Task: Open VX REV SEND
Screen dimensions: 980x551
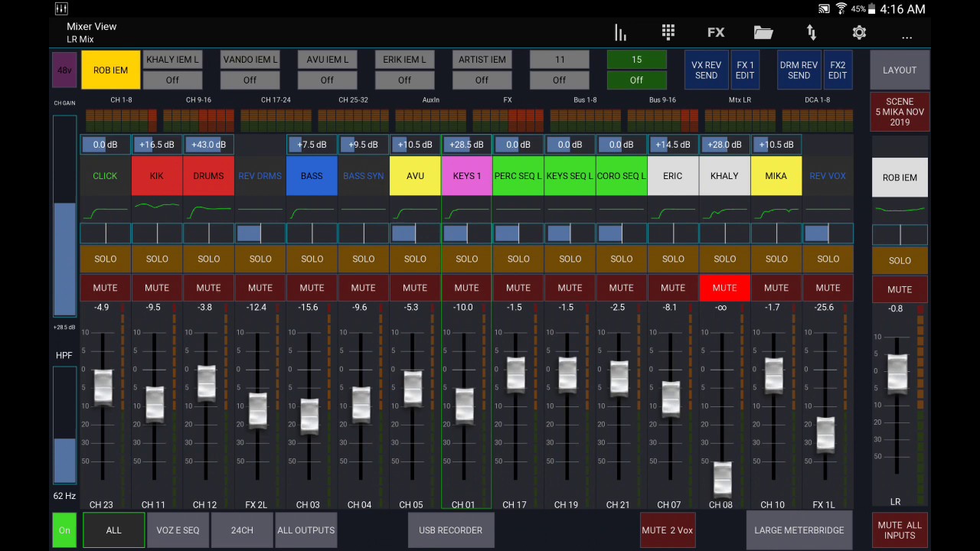Action: point(707,70)
